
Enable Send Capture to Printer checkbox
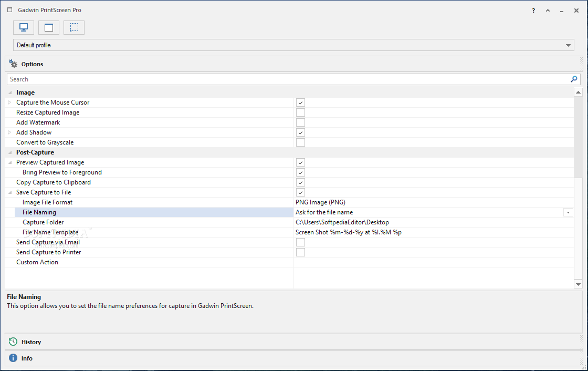pyautogui.click(x=300, y=252)
